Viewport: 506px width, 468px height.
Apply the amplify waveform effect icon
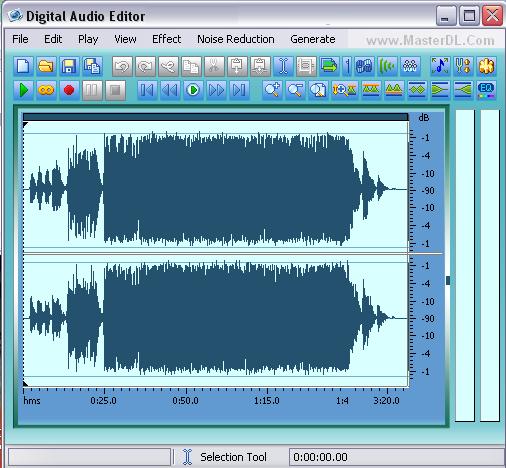pos(371,90)
